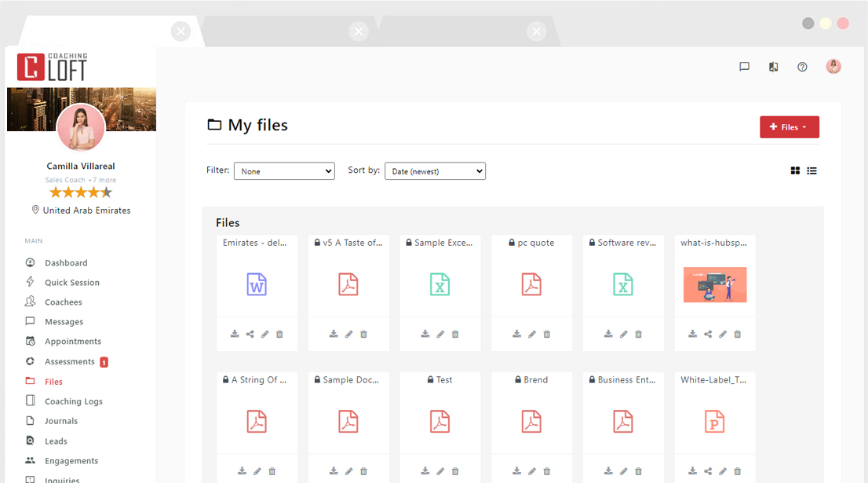Download the Emirates document file
Screen dimensions: 868x483
point(235,334)
